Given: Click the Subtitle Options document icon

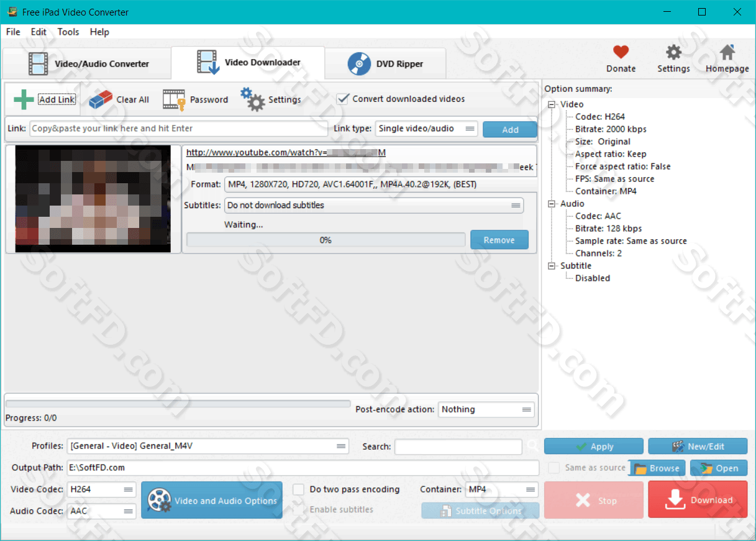Looking at the screenshot, I should 446,511.
